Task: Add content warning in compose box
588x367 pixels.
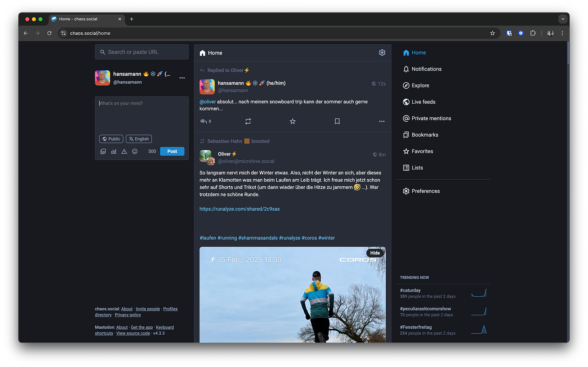Action: [124, 151]
